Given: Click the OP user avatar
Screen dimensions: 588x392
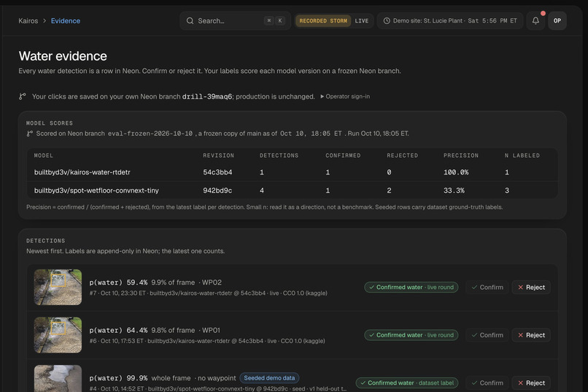Looking at the screenshot, I should pos(557,20).
